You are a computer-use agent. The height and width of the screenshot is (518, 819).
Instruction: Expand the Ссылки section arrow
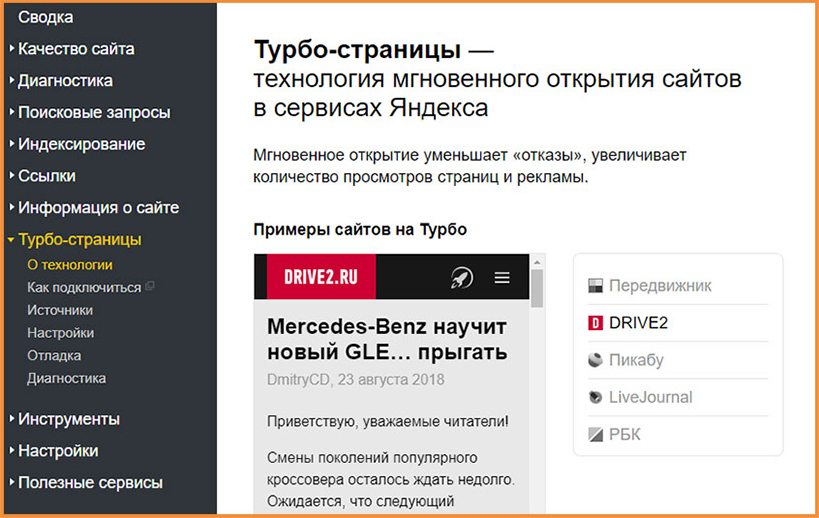11,175
